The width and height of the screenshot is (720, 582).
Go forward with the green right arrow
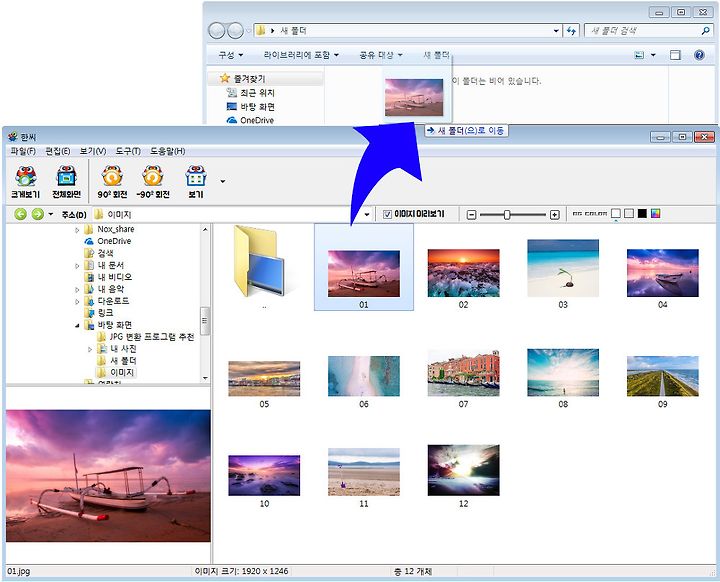coord(38,214)
